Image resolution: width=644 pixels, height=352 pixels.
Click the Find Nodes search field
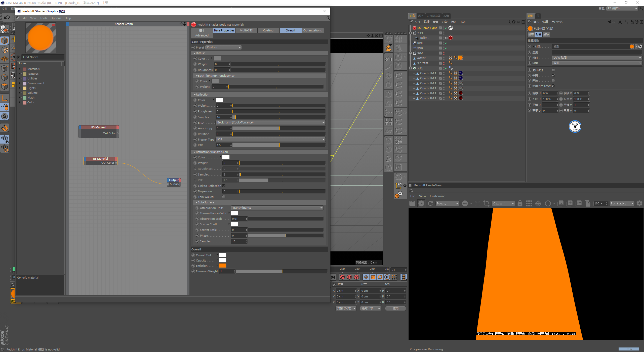pyautogui.click(x=42, y=57)
